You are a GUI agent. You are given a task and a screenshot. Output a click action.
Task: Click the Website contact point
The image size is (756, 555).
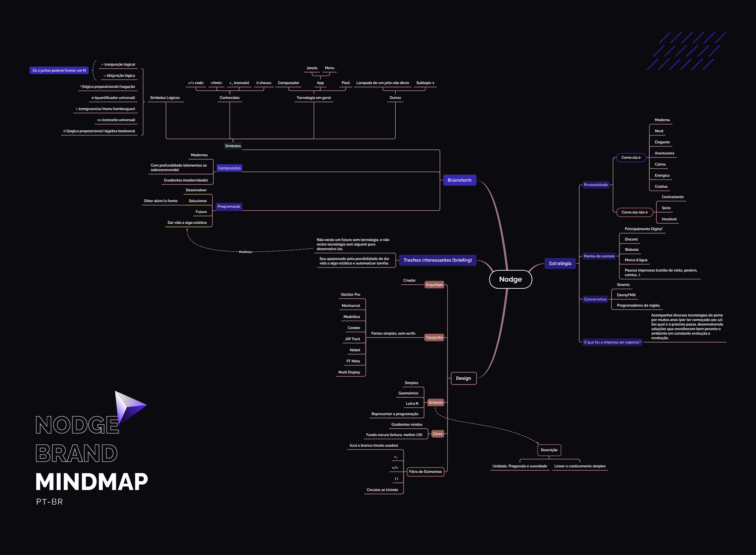coord(632,249)
